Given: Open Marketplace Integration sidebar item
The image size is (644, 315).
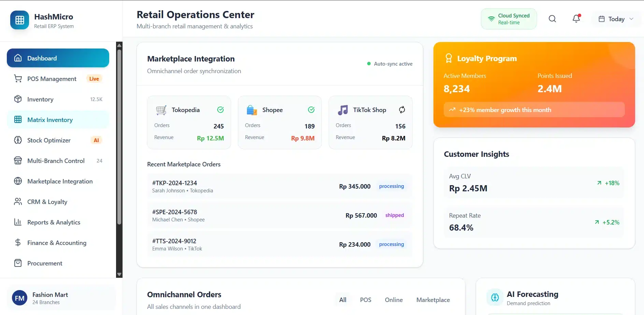Looking at the screenshot, I should pyautogui.click(x=58, y=181).
